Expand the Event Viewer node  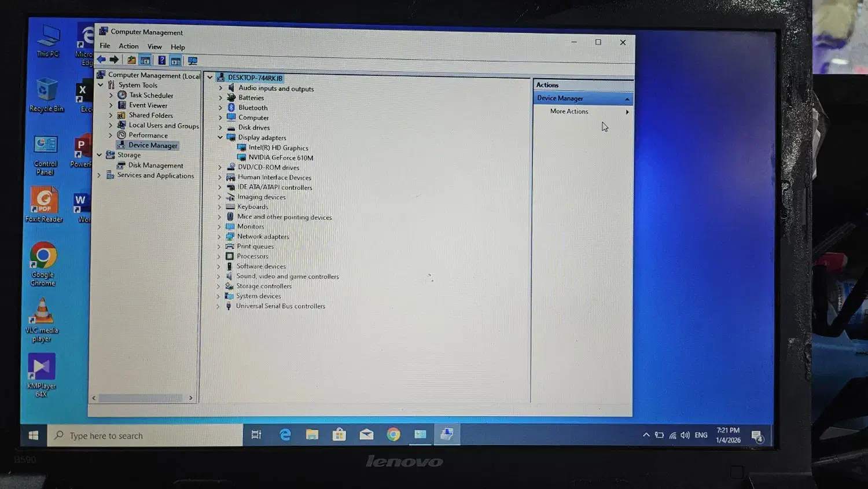[111, 105]
